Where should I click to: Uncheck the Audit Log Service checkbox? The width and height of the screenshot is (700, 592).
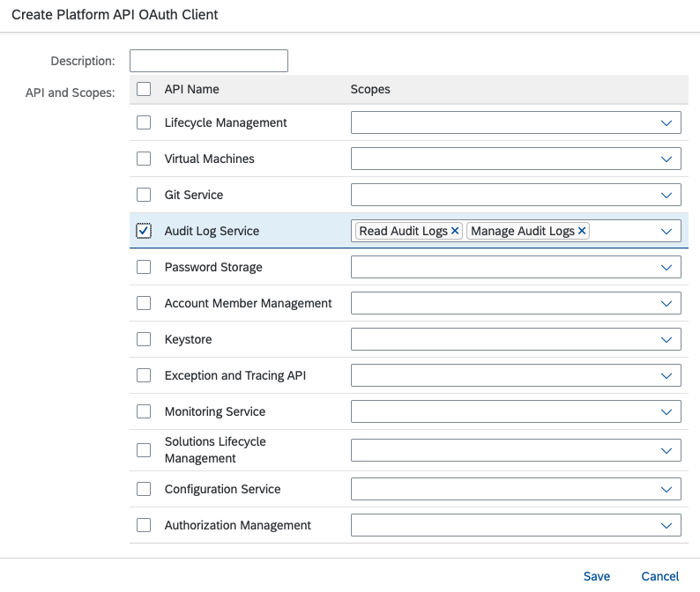click(144, 231)
